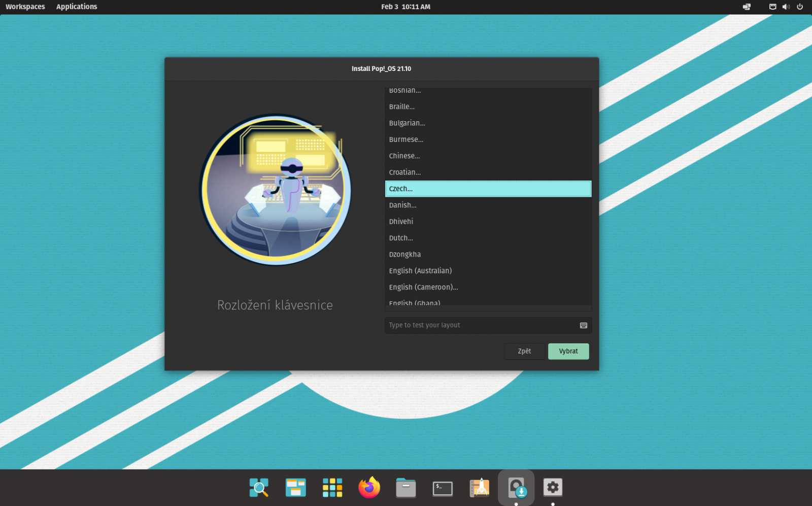This screenshot has width=812, height=506.
Task: Click the keyboard icon in test layout field
Action: pyautogui.click(x=584, y=326)
